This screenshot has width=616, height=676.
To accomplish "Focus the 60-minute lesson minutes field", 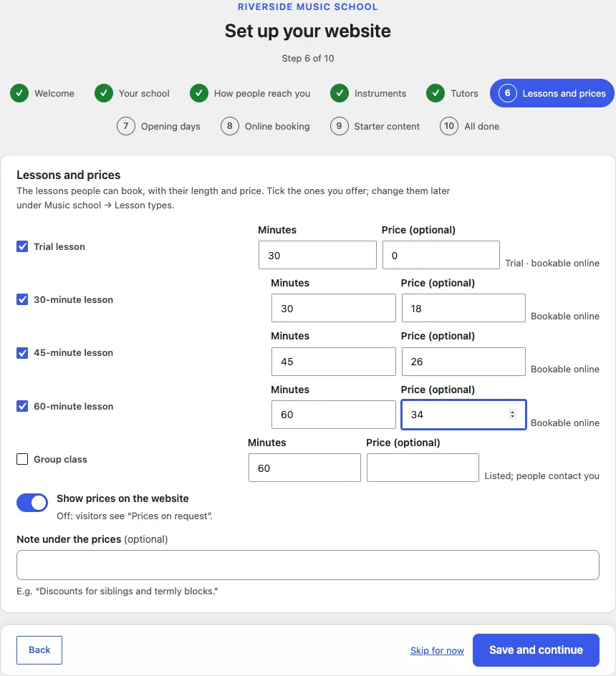I will pos(334,415).
